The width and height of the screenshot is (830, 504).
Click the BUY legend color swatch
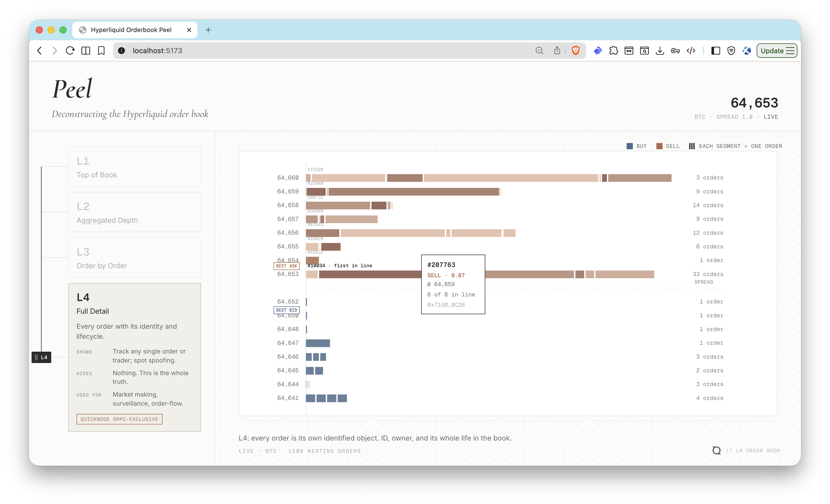tap(629, 146)
